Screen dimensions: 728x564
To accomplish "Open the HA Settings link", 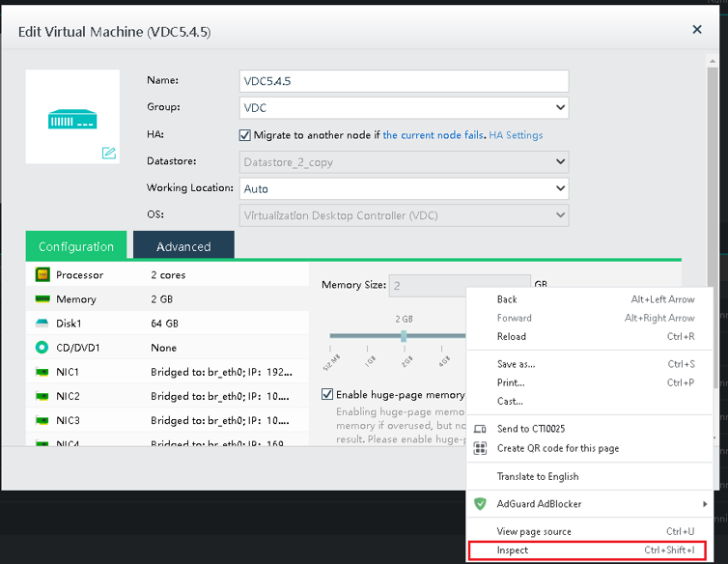I will pos(516,135).
